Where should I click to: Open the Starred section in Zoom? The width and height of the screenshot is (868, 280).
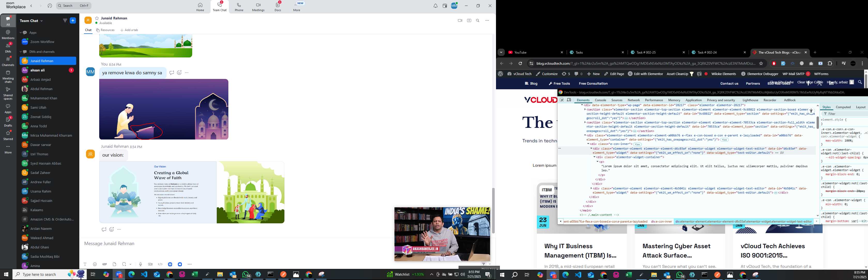(8, 135)
